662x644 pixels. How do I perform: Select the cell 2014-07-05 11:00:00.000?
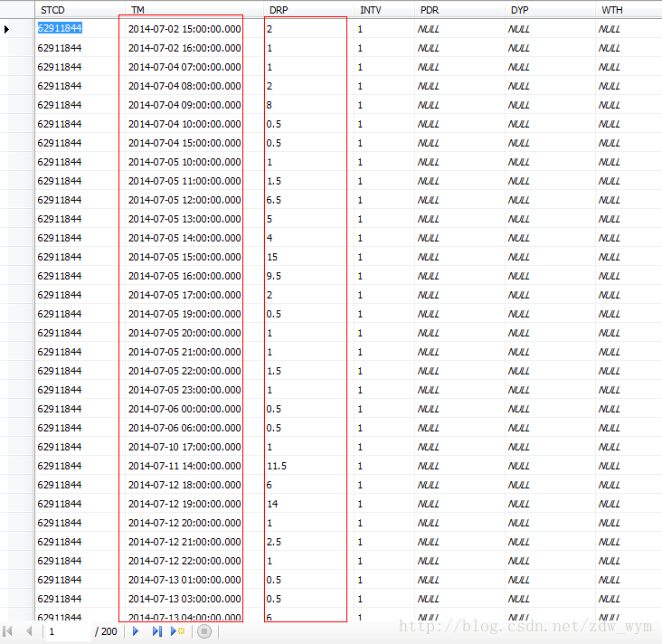(x=184, y=181)
